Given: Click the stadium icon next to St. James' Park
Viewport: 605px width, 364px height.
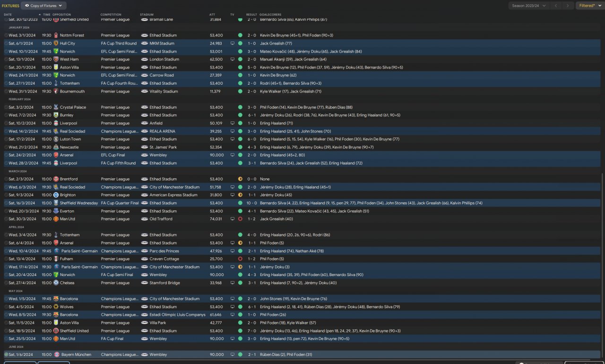Looking at the screenshot, I should 145,147.
